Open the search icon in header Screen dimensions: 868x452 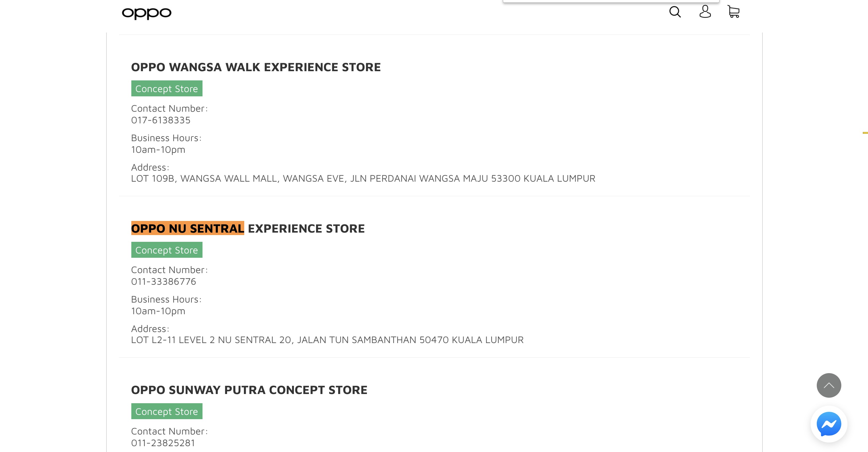pos(675,12)
